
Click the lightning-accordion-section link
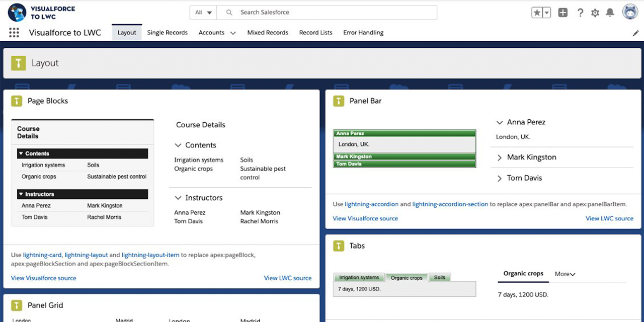(450, 204)
